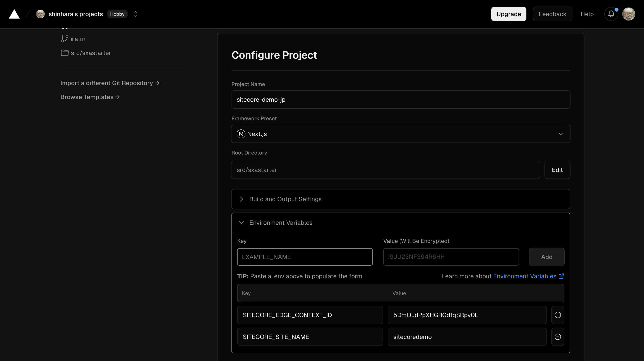Click the external link icon after Environment Variables
The width and height of the screenshot is (644, 361).
[561, 276]
